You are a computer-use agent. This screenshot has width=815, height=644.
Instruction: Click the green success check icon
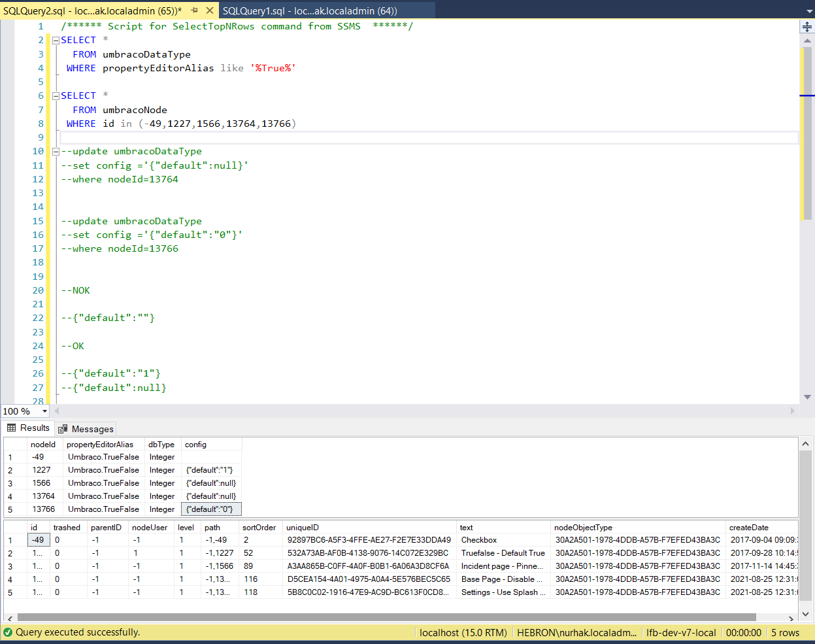pos(8,632)
